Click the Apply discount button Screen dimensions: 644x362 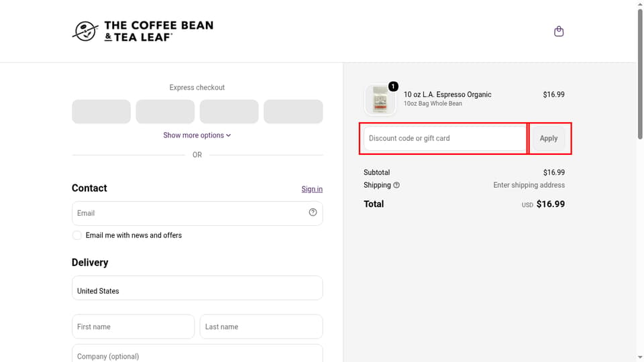coord(549,138)
